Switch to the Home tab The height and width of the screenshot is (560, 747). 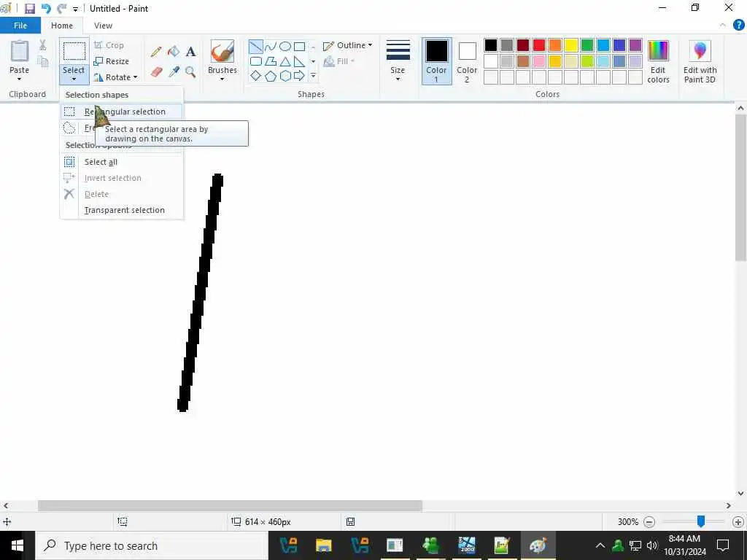[62, 26]
